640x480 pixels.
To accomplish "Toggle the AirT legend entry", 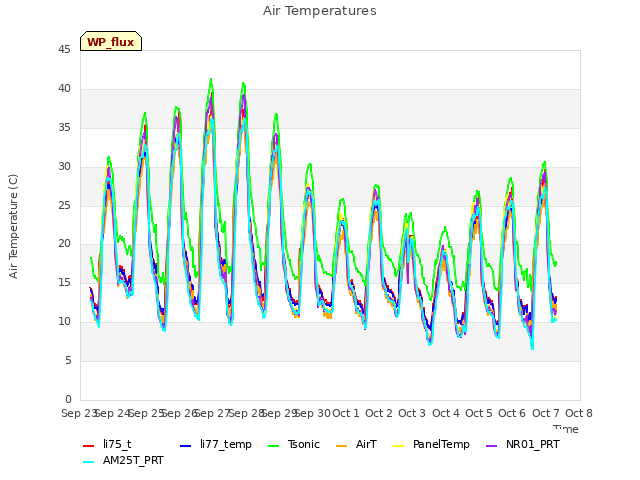I will tap(356, 444).
